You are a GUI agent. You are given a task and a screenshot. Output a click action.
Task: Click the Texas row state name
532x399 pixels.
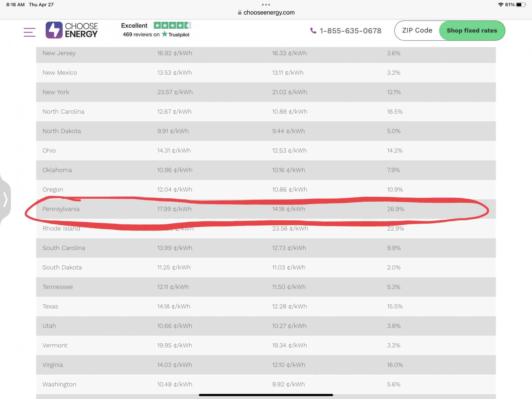tap(50, 306)
